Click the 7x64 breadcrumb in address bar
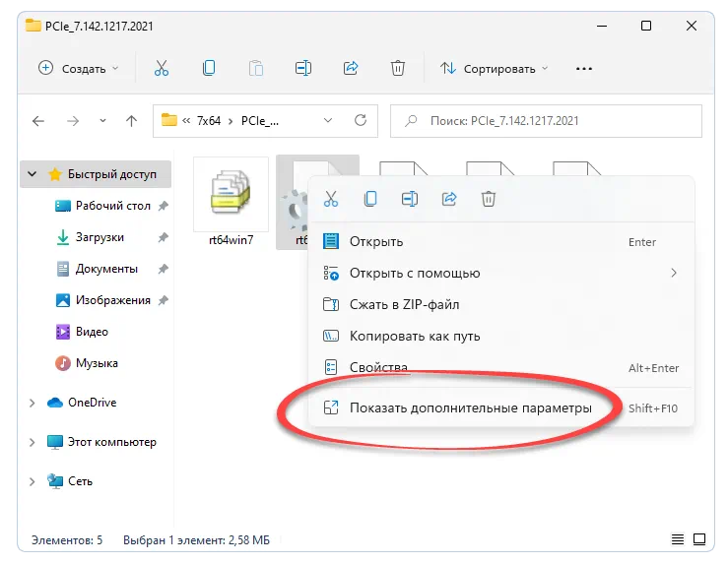Viewport: 728px width, 564px height. click(x=209, y=121)
